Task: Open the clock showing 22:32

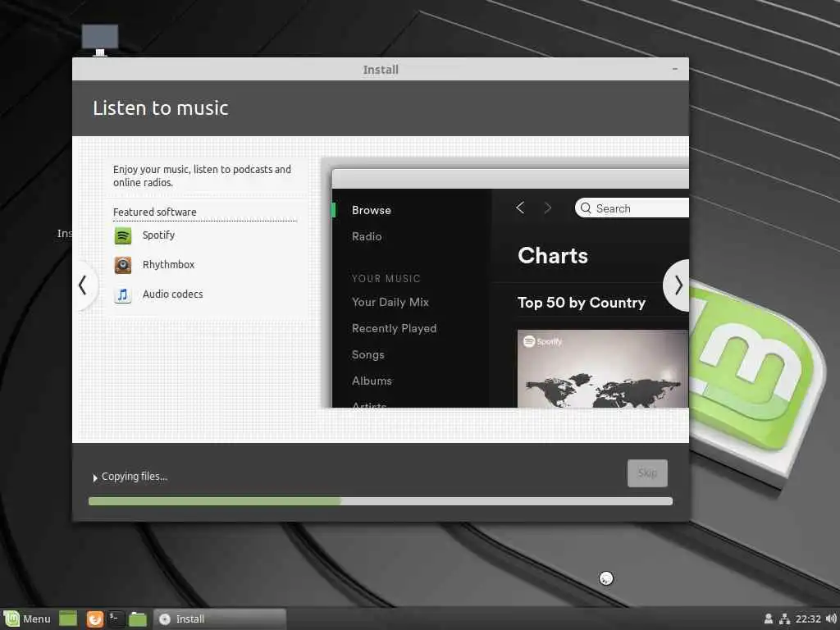Action: click(x=808, y=619)
